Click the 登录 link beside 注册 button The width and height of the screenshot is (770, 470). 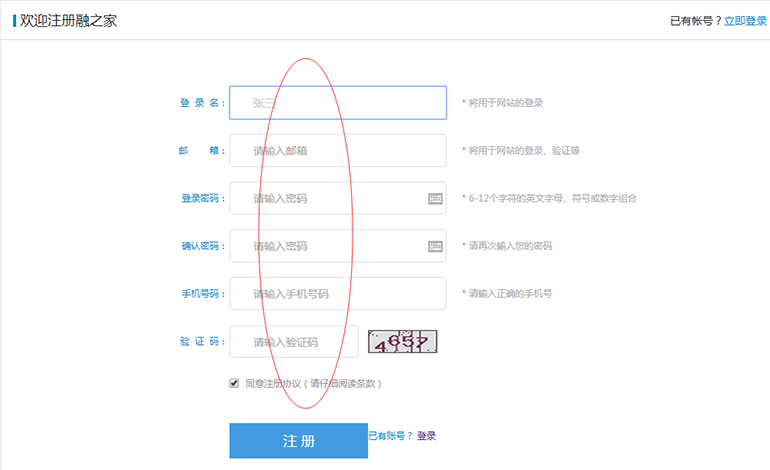(x=426, y=436)
